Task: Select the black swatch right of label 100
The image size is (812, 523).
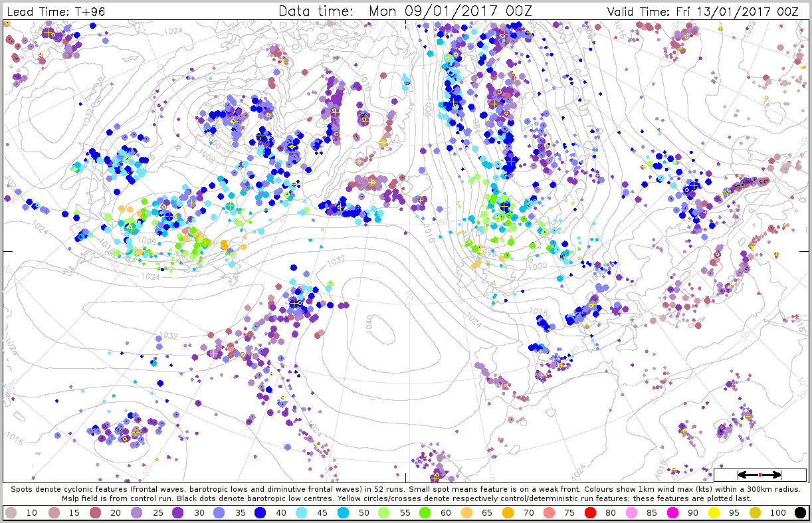Action: tap(800, 512)
